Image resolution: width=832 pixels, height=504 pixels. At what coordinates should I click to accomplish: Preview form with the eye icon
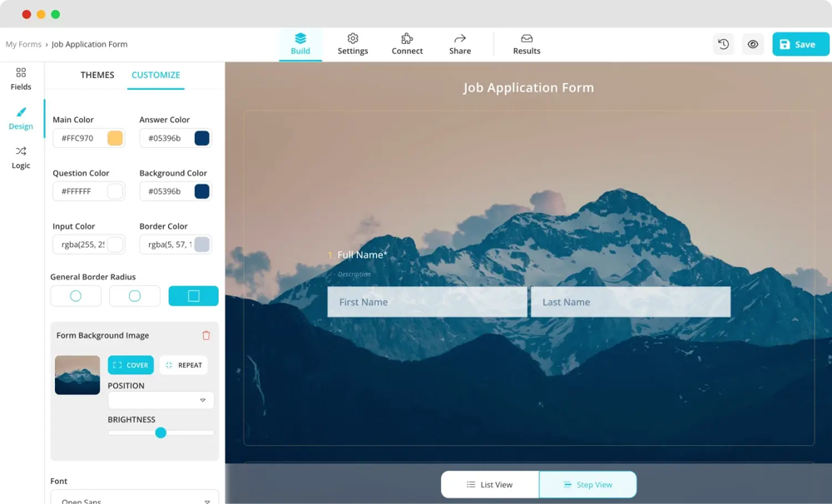753,45
